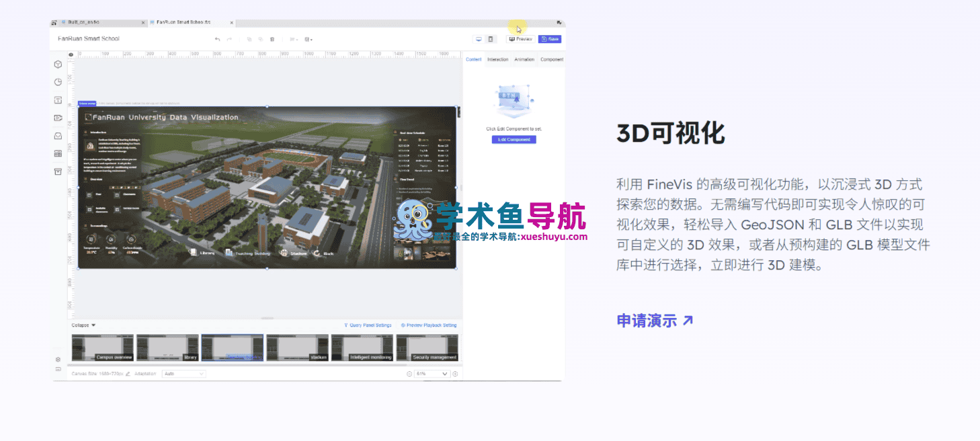Open the pie chart component icon
The image size is (980, 441).
[x=58, y=82]
